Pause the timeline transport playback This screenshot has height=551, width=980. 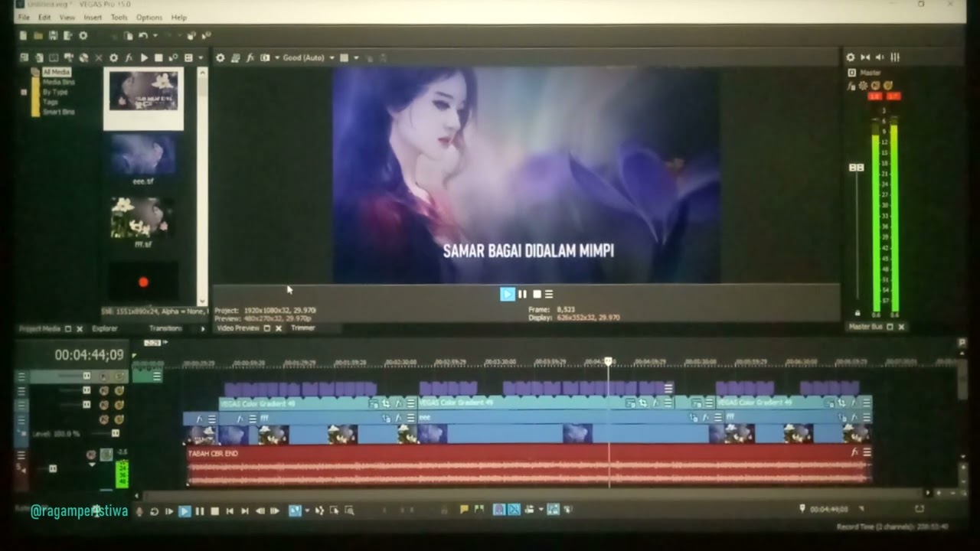pyautogui.click(x=200, y=511)
